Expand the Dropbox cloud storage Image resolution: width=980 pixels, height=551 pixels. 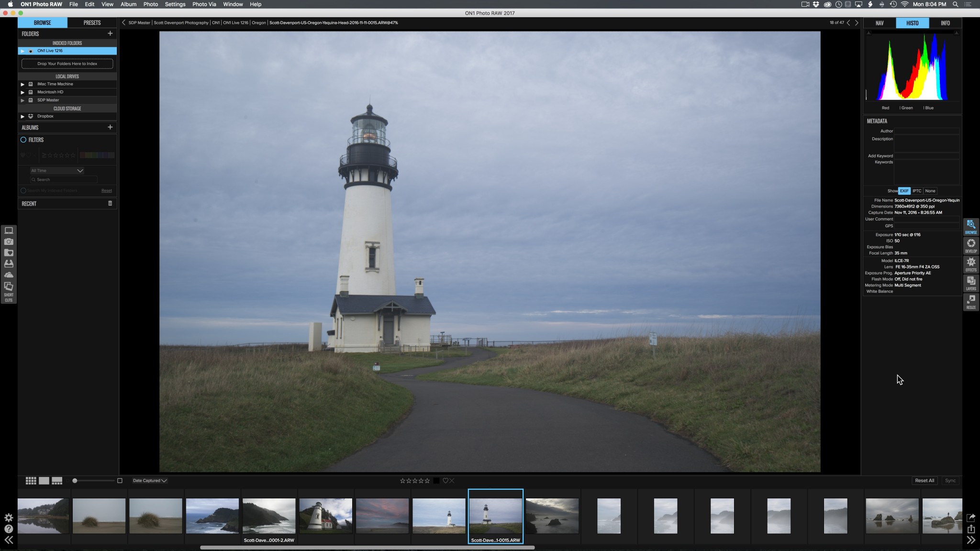22,116
